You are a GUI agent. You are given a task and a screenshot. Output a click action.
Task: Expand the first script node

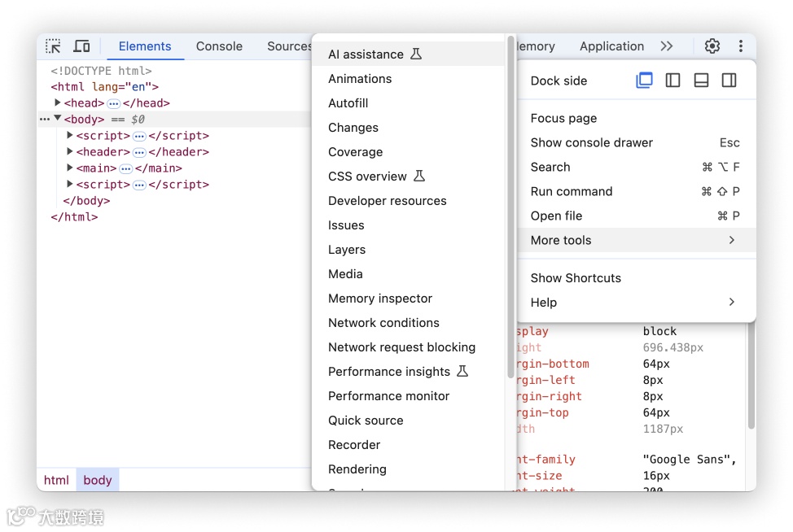(70, 135)
